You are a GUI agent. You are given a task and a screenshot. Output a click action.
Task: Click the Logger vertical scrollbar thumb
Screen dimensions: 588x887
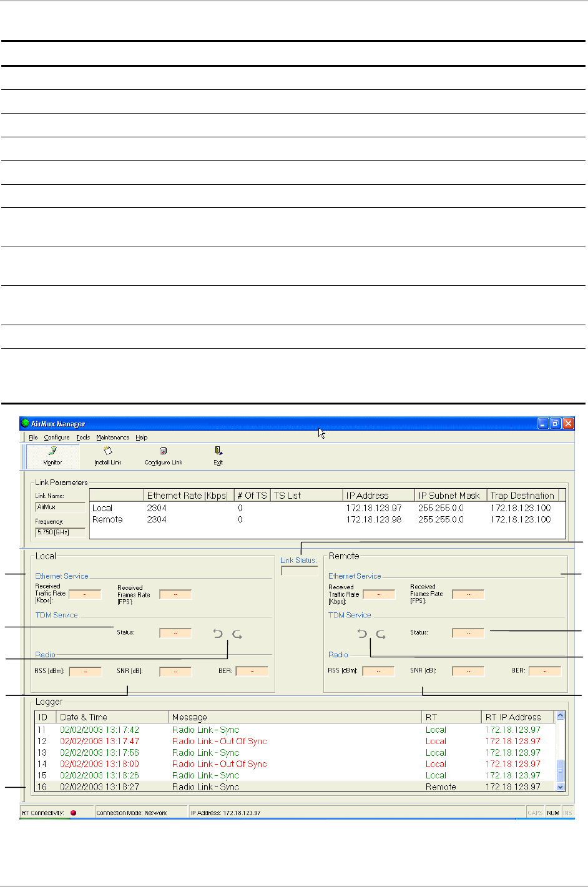560,771
